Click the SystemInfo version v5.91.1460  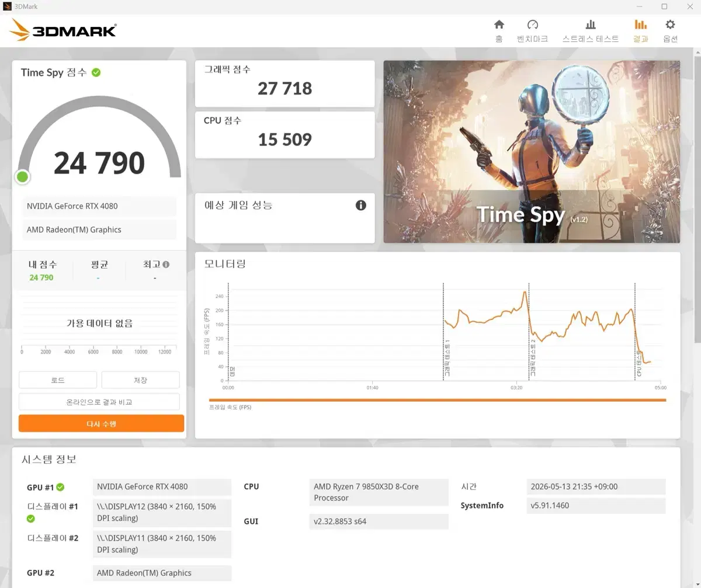[x=596, y=506]
